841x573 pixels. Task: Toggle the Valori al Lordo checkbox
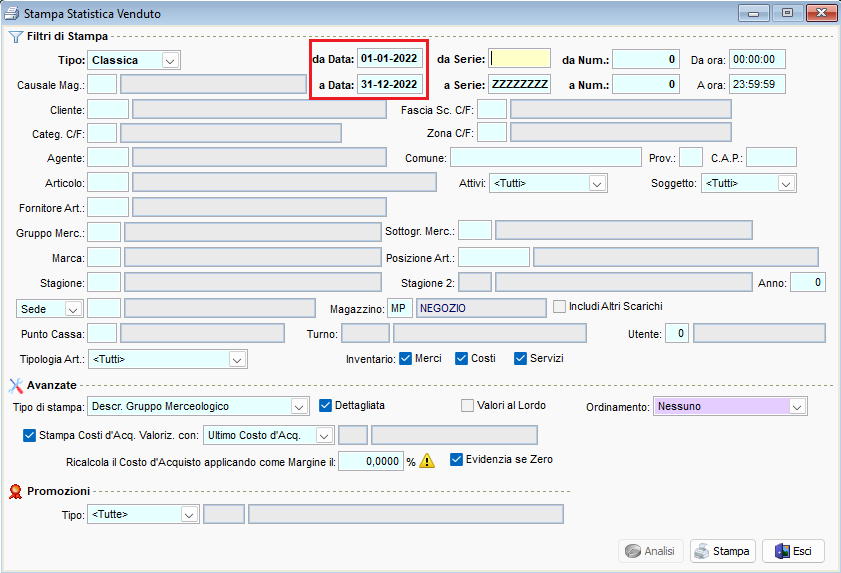[467, 406]
